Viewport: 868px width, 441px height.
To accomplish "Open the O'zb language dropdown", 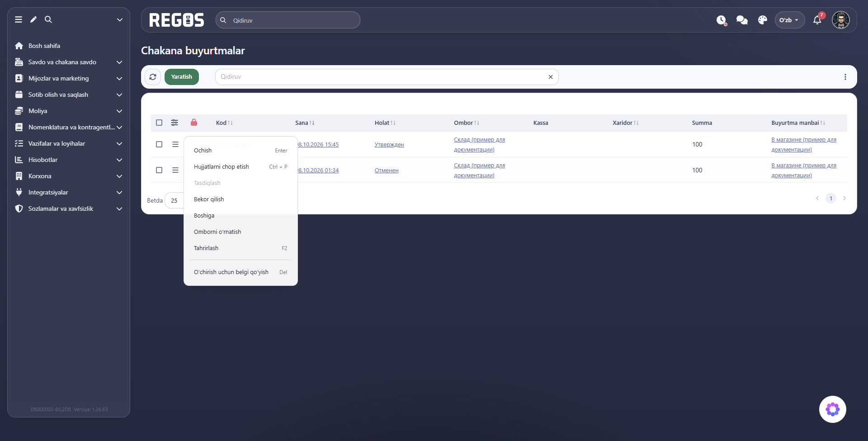I will coord(790,20).
